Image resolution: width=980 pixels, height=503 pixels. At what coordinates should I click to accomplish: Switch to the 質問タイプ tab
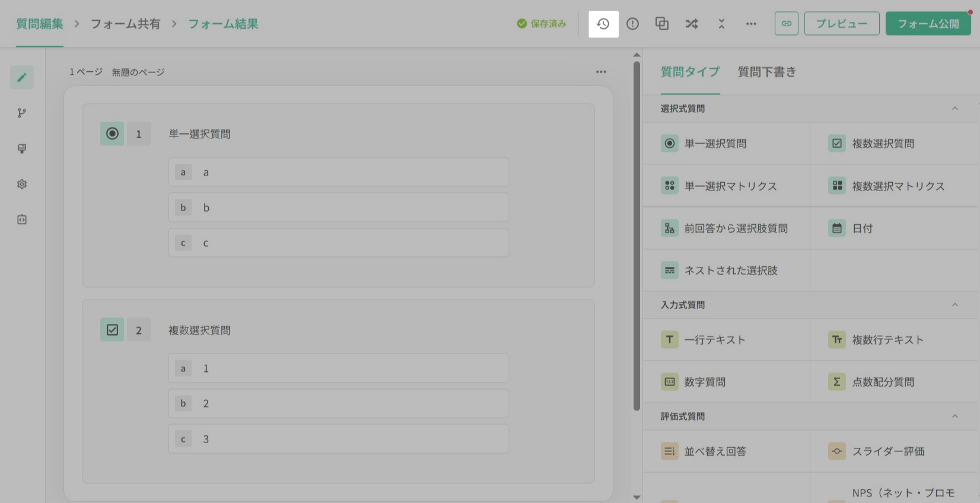(x=690, y=72)
